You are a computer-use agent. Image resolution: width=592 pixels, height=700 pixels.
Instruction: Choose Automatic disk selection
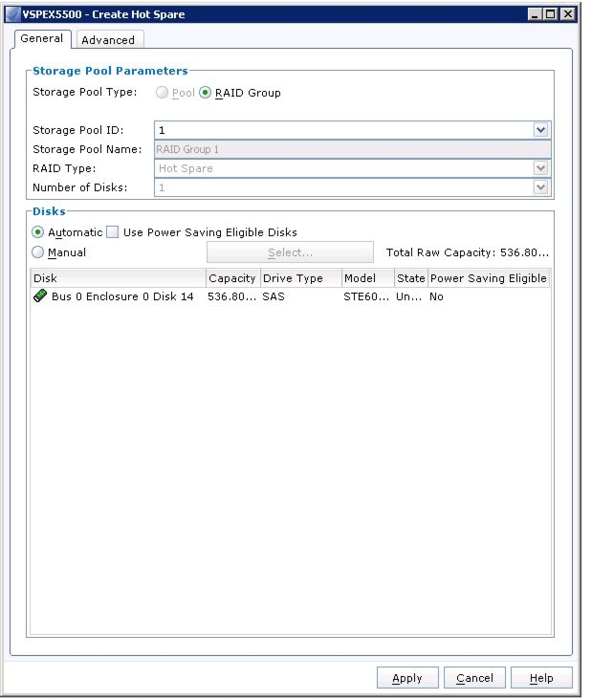tap(38, 232)
